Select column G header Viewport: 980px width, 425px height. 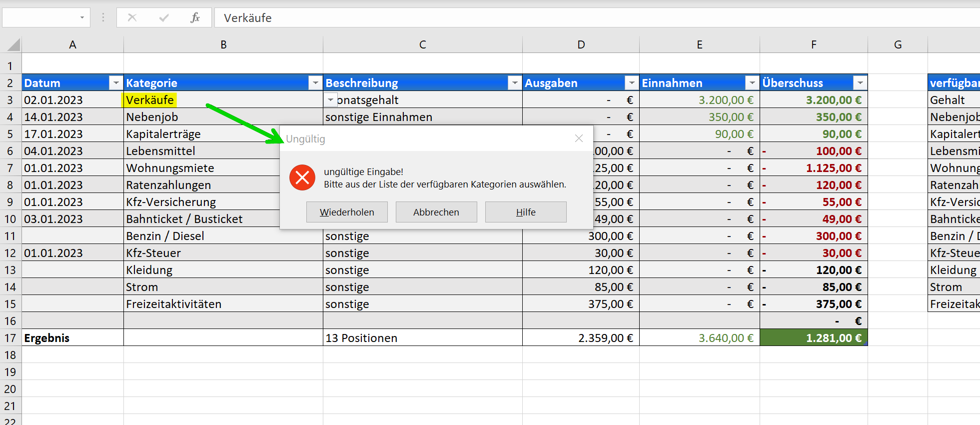coord(898,44)
